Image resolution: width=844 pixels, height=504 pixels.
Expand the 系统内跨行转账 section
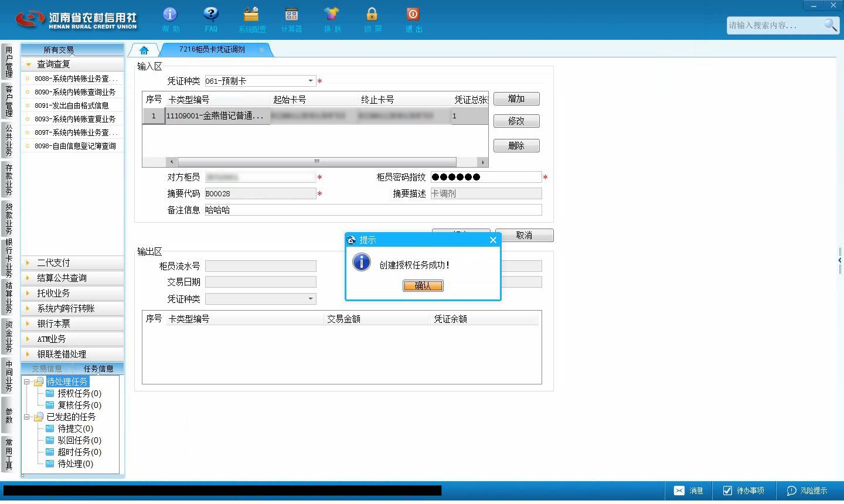pos(73,308)
